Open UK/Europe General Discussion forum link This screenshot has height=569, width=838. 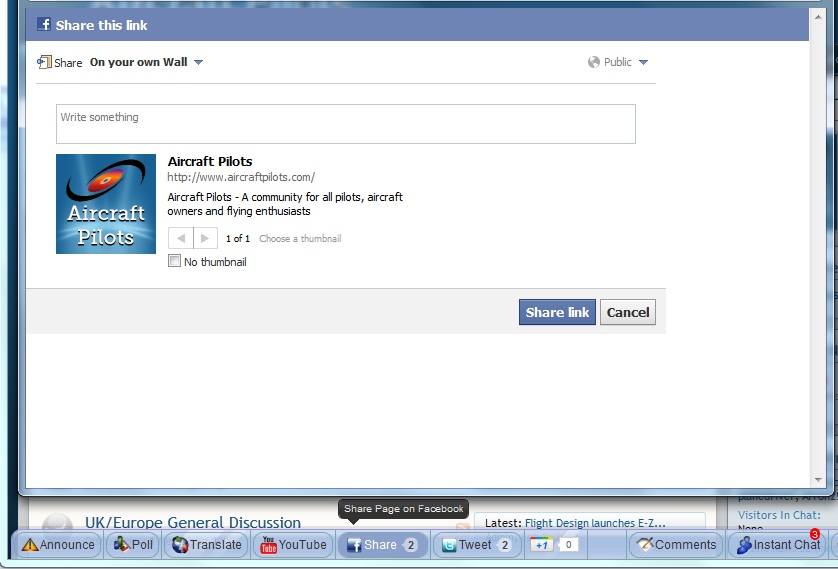[x=193, y=522]
